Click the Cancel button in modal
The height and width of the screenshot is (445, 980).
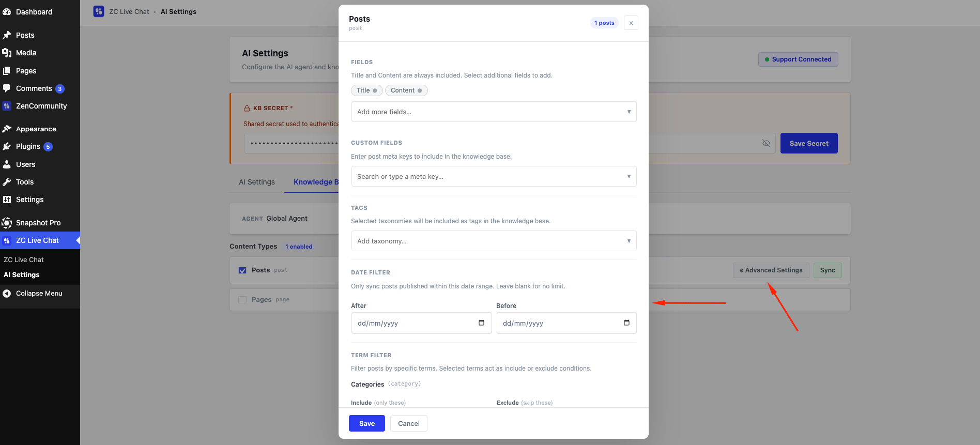click(409, 423)
